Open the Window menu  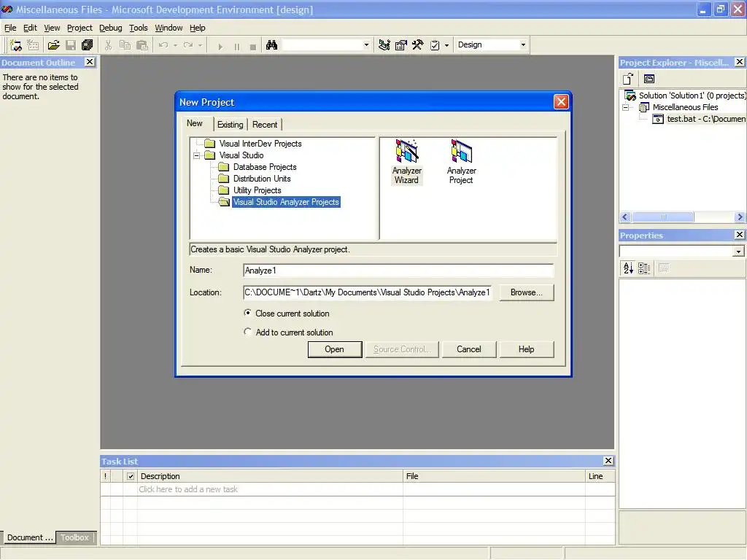click(x=169, y=28)
